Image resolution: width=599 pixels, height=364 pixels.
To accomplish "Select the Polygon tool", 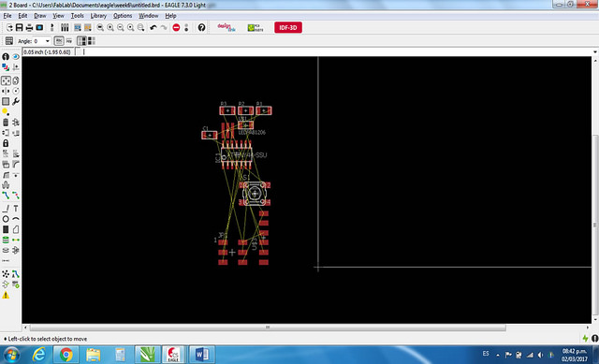I will click(x=16, y=229).
